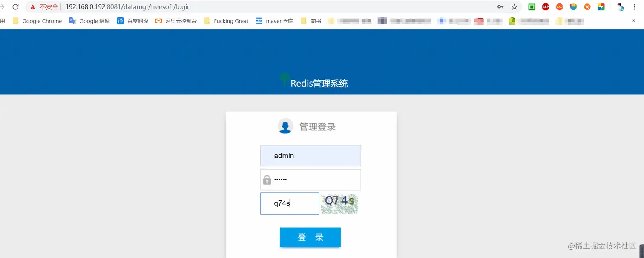Bookmark this page with the star icon
The width and height of the screenshot is (644, 258).
pyautogui.click(x=514, y=7)
